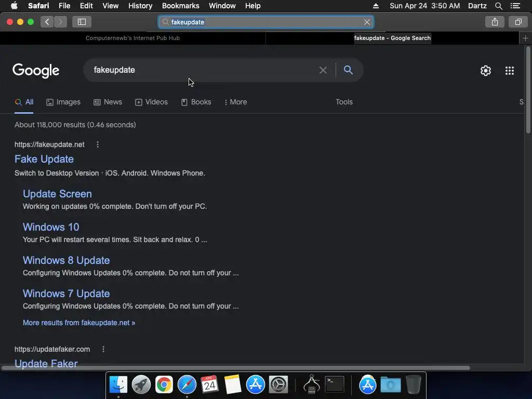The image size is (532, 399).
Task: Switch to Books search results
Action: pyautogui.click(x=196, y=102)
